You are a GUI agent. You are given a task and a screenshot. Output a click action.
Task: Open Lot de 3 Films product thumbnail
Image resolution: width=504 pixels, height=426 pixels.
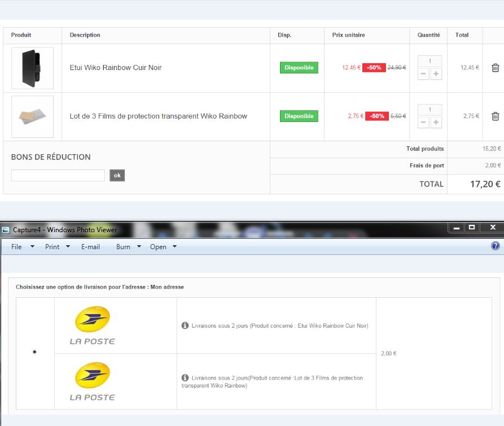[33, 116]
